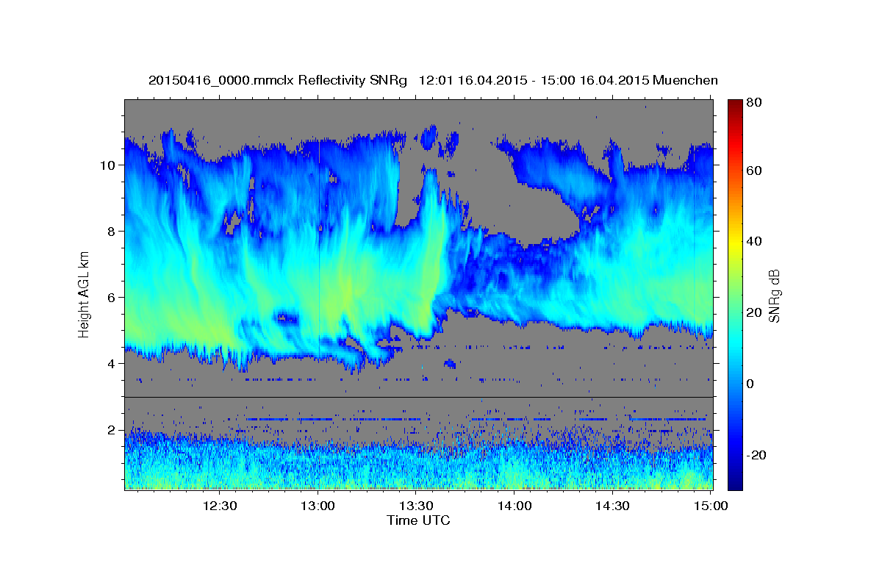Click the '13:30' time axis label

[x=416, y=506]
